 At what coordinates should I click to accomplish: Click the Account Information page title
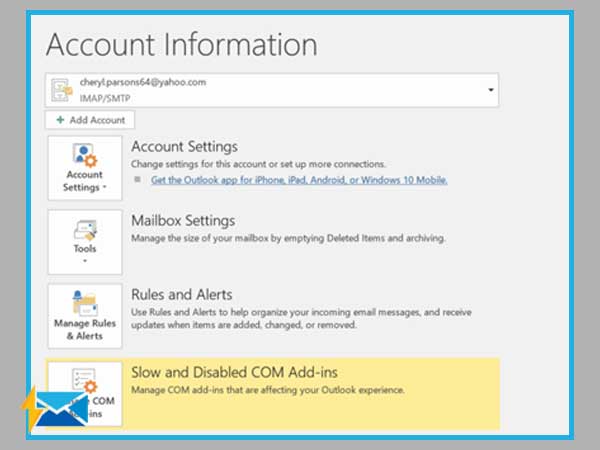click(182, 45)
